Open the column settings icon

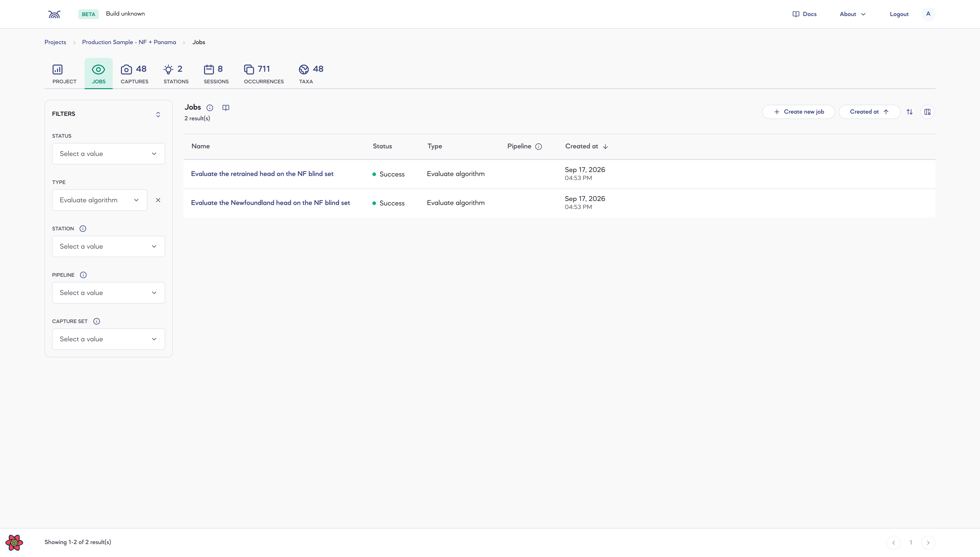[927, 112]
